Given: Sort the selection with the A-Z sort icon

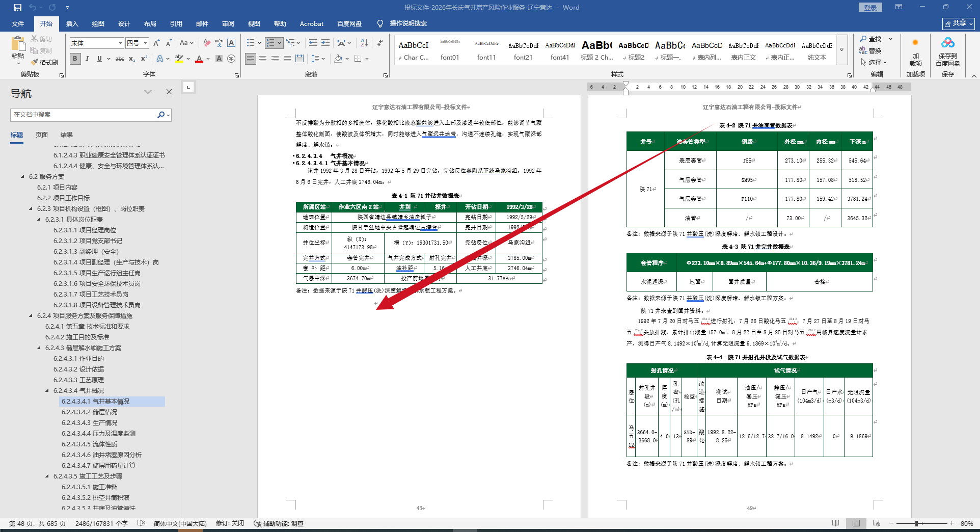Looking at the screenshot, I should pos(364,43).
